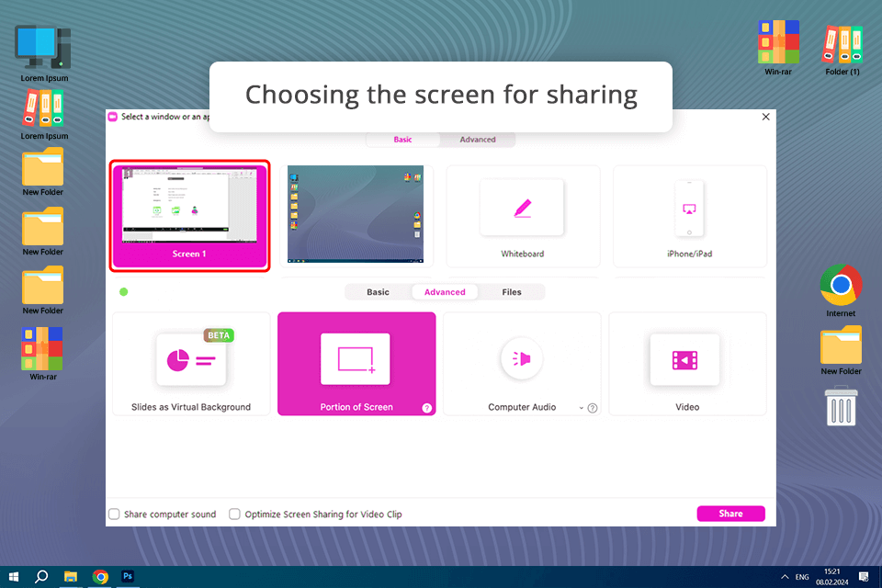Enable Share computer sound checkbox
This screenshot has height=588, width=882.
pos(114,514)
